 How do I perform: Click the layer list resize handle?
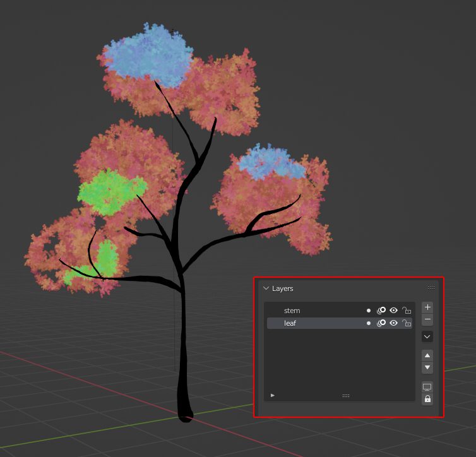pyautogui.click(x=345, y=396)
